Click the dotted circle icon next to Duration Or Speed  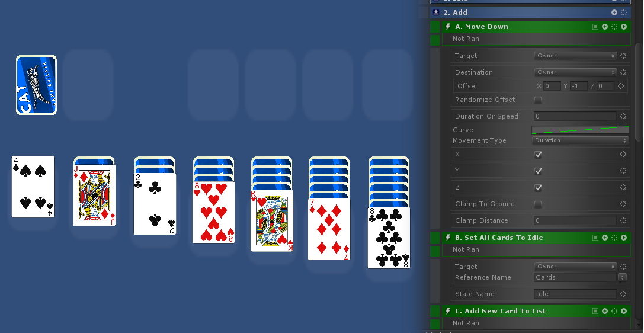[x=623, y=116]
